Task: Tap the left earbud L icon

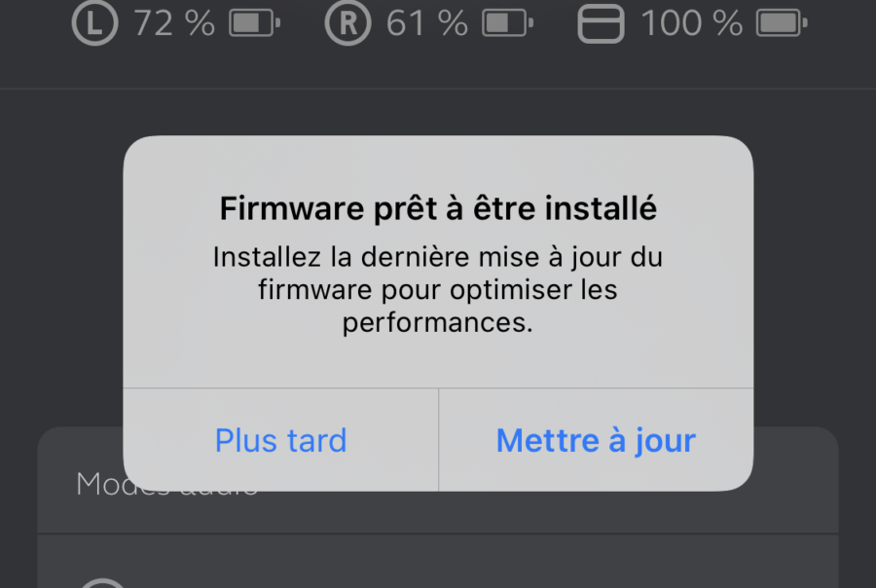Action: coord(95,23)
